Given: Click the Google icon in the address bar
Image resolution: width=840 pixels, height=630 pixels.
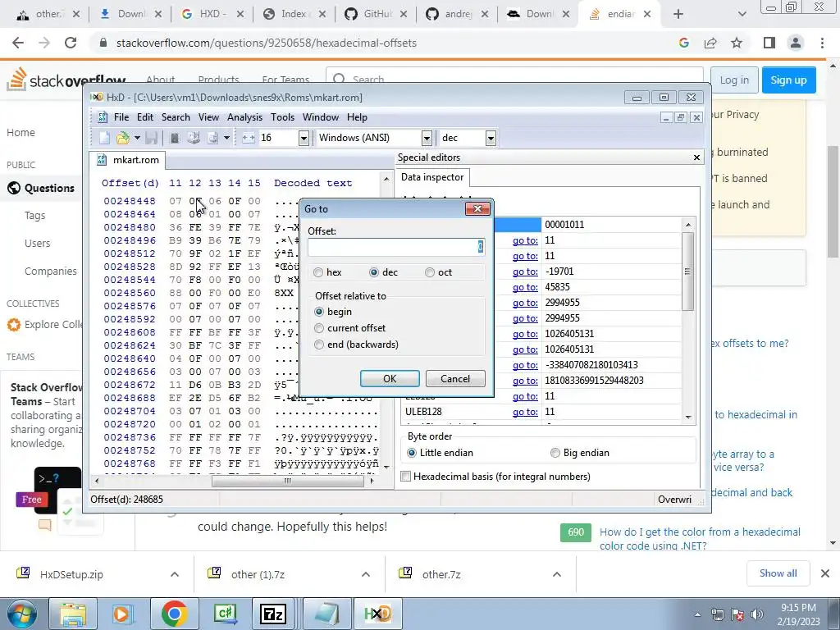Looking at the screenshot, I should pyautogui.click(x=684, y=43).
